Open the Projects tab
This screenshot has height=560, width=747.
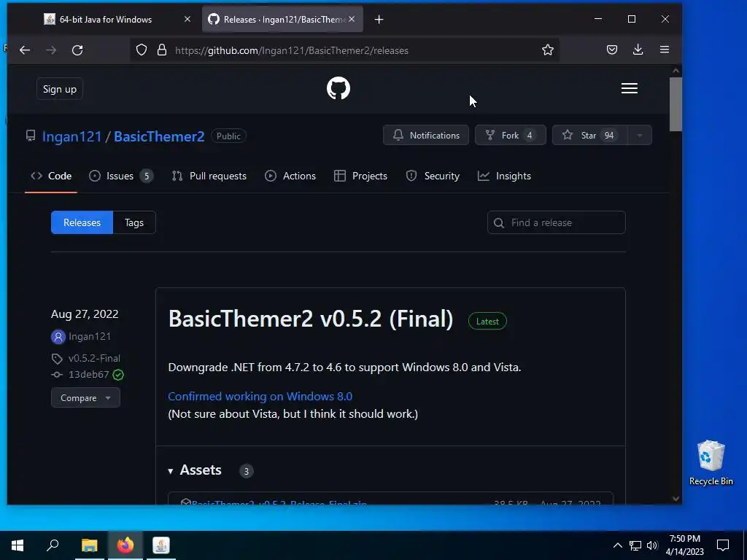pos(360,176)
